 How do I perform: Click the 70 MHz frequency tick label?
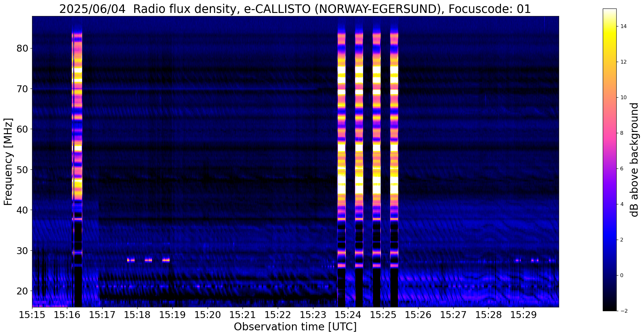[22, 89]
